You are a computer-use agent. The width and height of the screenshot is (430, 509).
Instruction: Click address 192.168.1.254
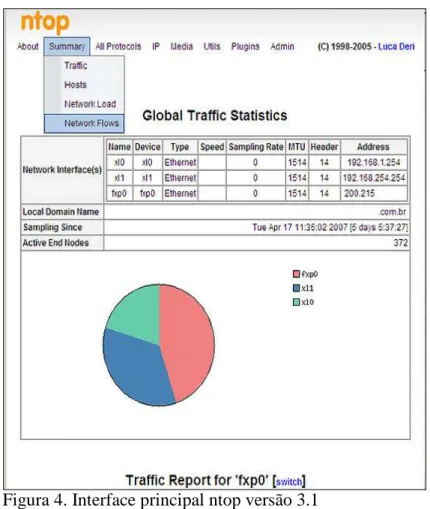click(x=374, y=163)
